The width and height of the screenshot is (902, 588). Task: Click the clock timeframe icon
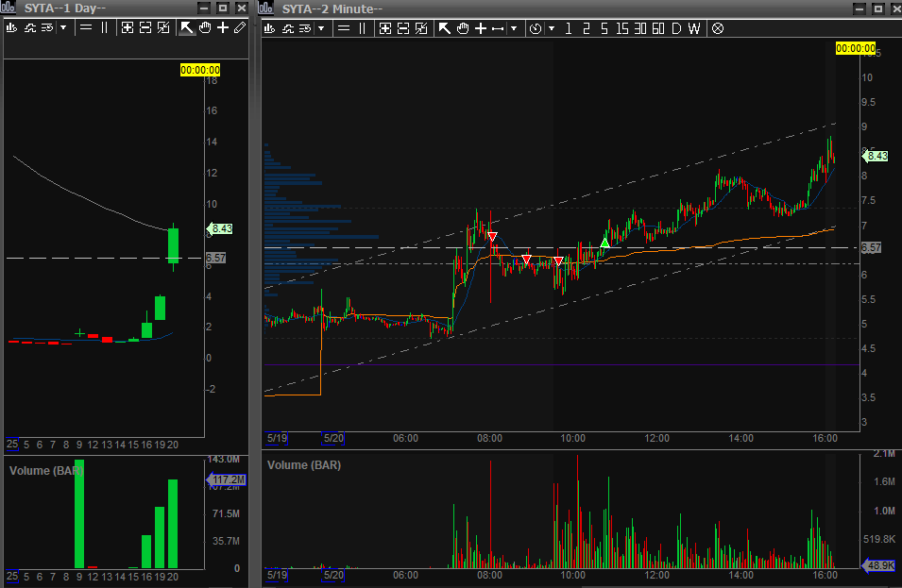tap(535, 28)
